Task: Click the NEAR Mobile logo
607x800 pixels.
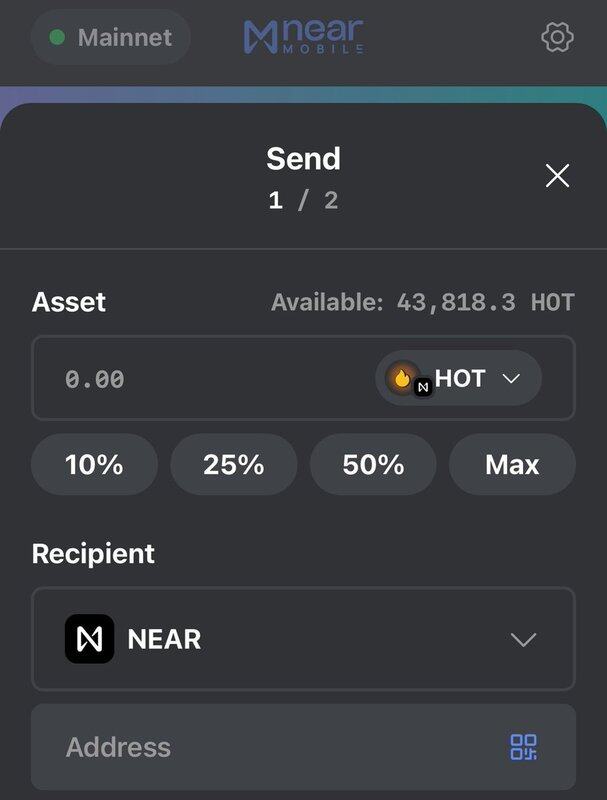Action: tap(303, 38)
